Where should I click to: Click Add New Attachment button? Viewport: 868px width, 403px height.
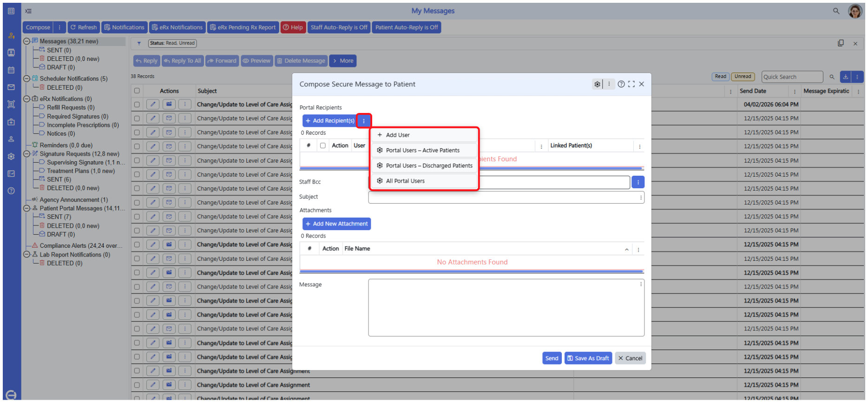tap(336, 224)
